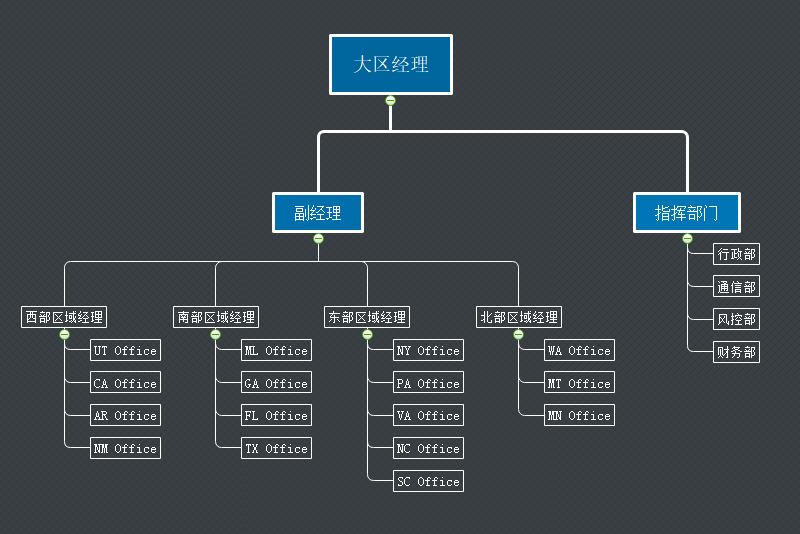Click the CA Office node

[126, 383]
